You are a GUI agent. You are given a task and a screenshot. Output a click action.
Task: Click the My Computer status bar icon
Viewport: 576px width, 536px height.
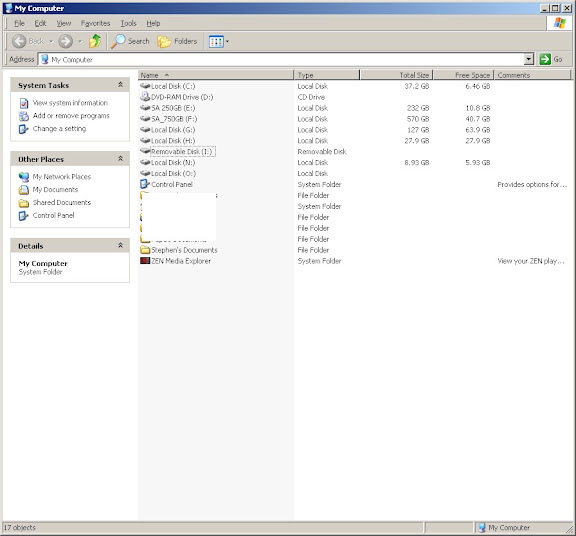click(x=482, y=528)
